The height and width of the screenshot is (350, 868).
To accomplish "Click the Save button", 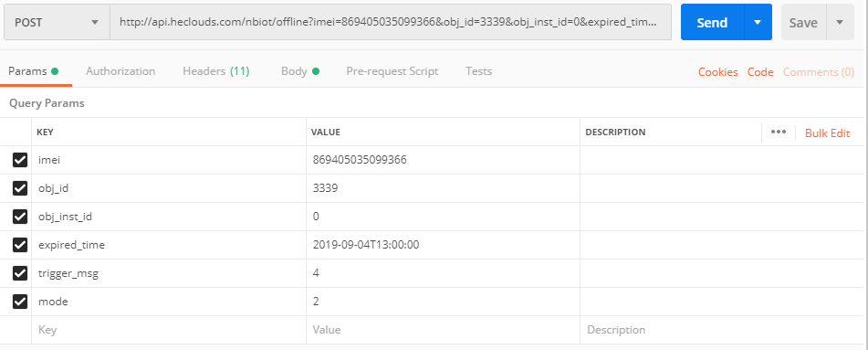I will click(x=803, y=22).
